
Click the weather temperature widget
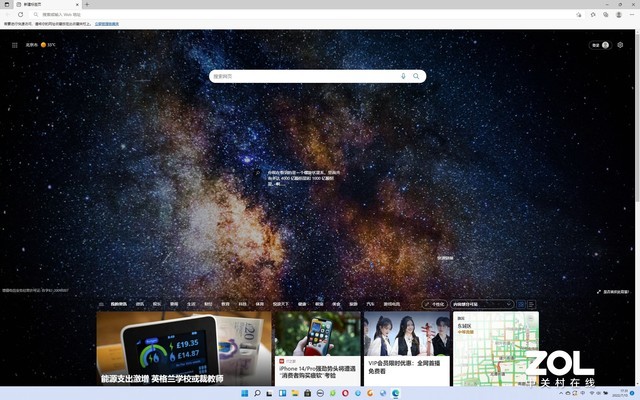coord(47,45)
